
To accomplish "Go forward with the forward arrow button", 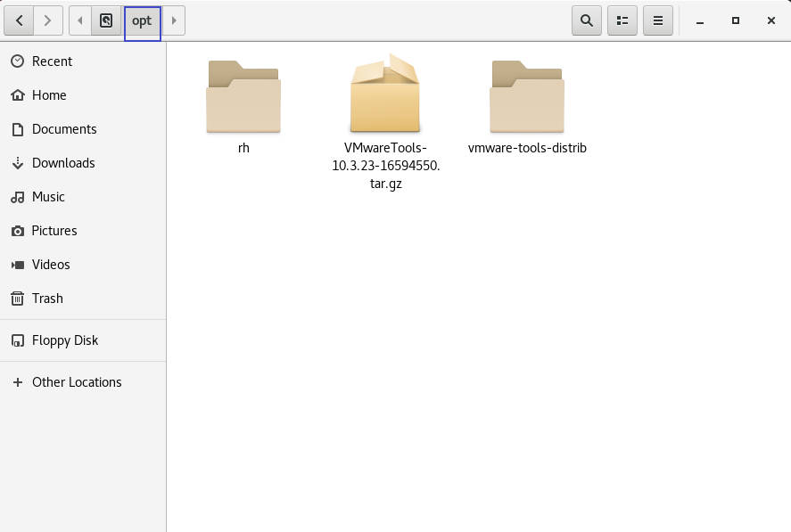I will click(48, 20).
